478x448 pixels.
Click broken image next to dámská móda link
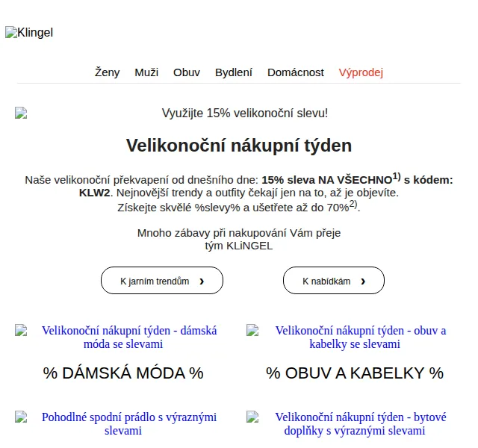(21, 330)
